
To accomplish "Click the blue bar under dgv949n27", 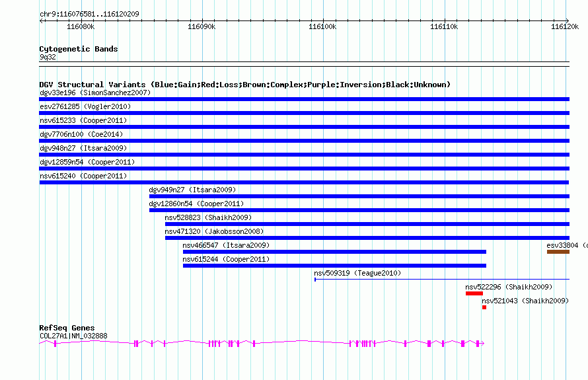I will tap(359, 196).
